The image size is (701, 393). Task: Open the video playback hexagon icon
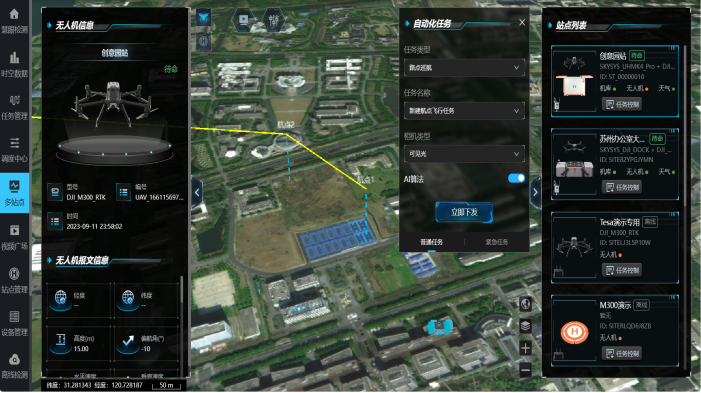tap(244, 19)
